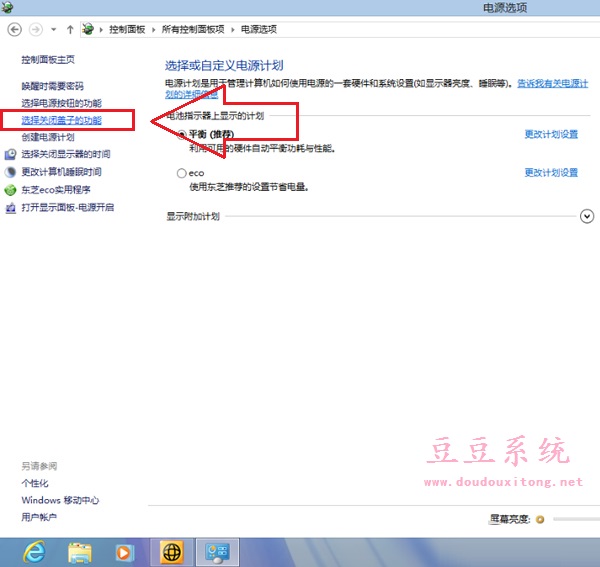600x567 pixels.
Task: Click the Up one level arrow
Action: 70,30
